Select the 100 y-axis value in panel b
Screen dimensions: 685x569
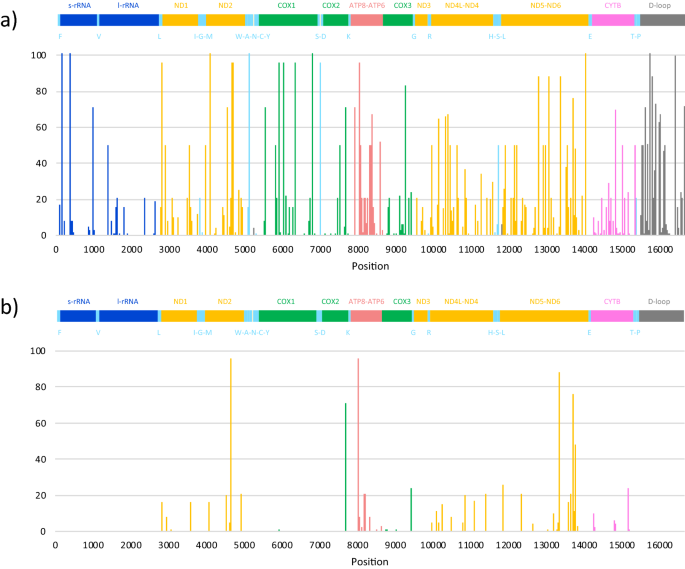[x=38, y=351]
